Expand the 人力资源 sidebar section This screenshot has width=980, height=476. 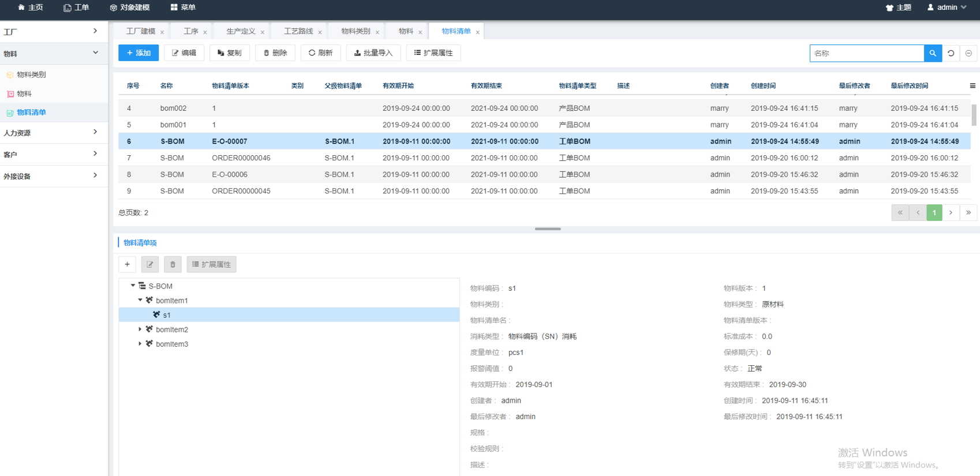point(54,133)
